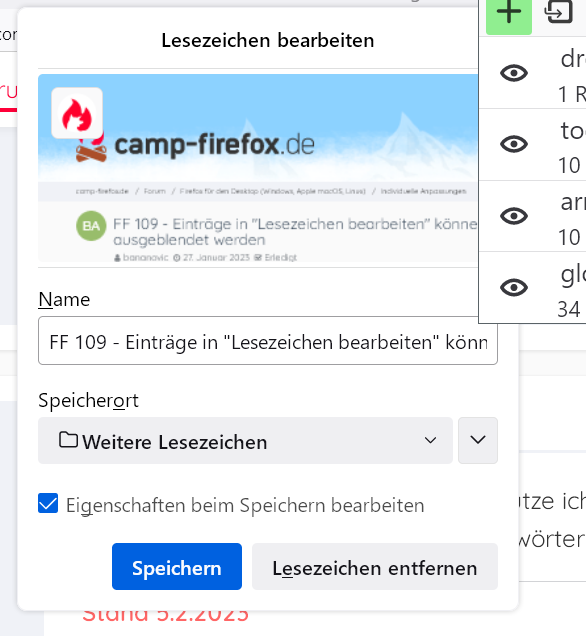Click the green BA avatar icon
This screenshot has width=586, height=636.
[x=91, y=226]
